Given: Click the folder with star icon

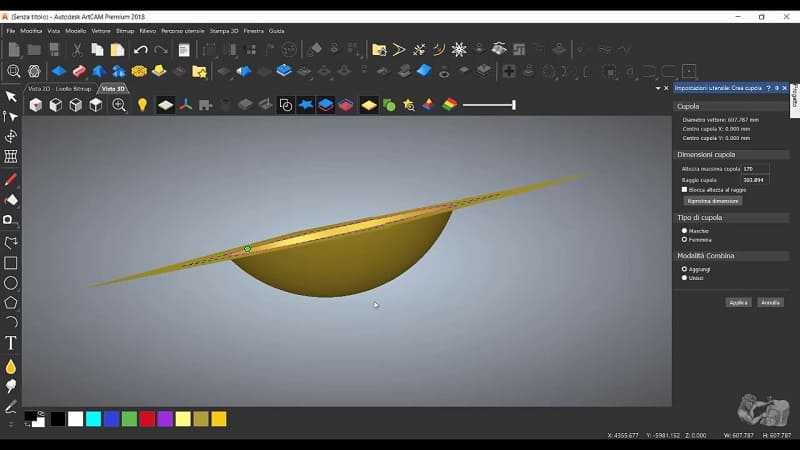Looking at the screenshot, I should point(199,71).
